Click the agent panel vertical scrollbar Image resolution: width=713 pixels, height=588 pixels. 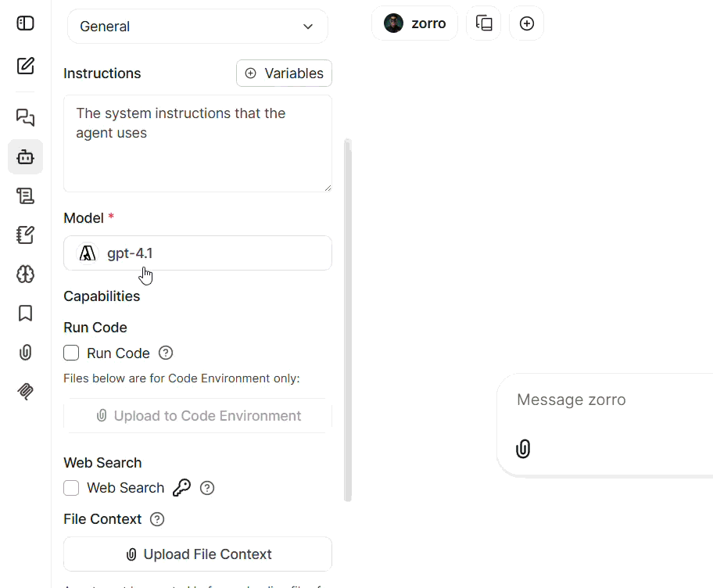(x=348, y=320)
